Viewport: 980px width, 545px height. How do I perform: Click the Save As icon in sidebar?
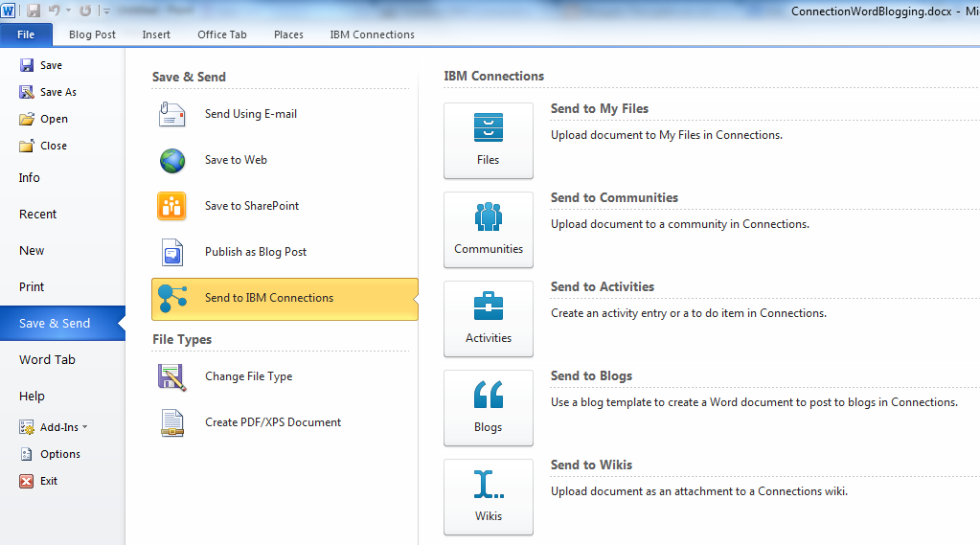pyautogui.click(x=27, y=92)
